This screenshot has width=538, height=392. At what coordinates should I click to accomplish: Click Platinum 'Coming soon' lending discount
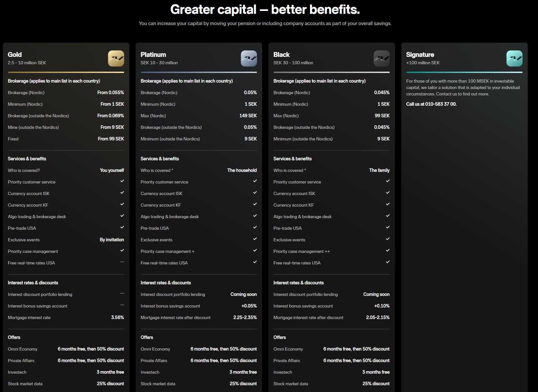click(244, 294)
